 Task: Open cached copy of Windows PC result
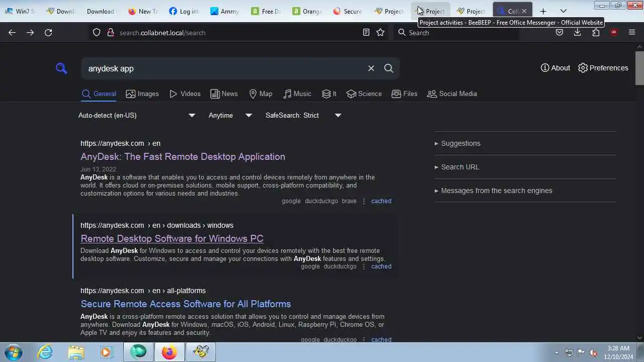click(x=381, y=266)
